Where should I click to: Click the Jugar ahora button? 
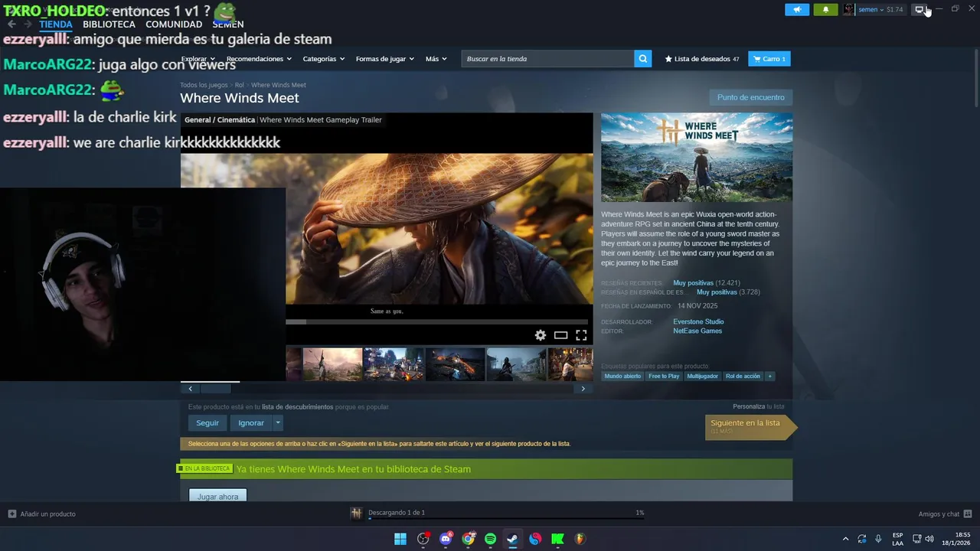coord(217,496)
